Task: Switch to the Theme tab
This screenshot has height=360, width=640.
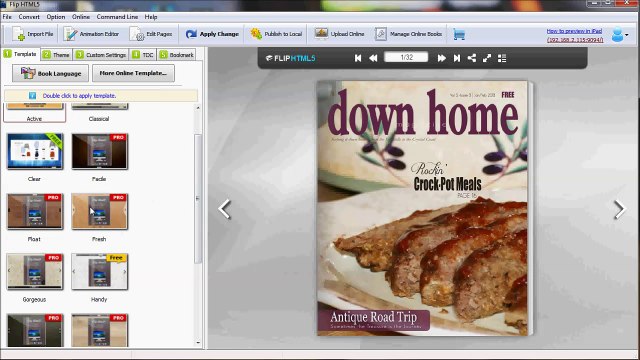Action: pyautogui.click(x=57, y=55)
